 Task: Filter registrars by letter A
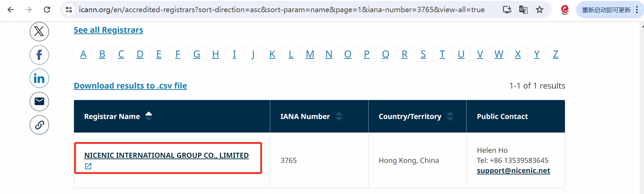(83, 54)
